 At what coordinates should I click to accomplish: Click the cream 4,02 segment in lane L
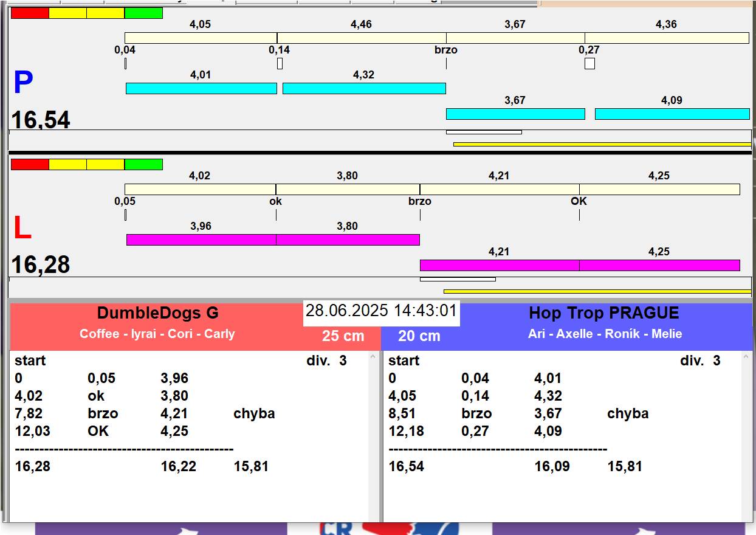click(x=200, y=189)
